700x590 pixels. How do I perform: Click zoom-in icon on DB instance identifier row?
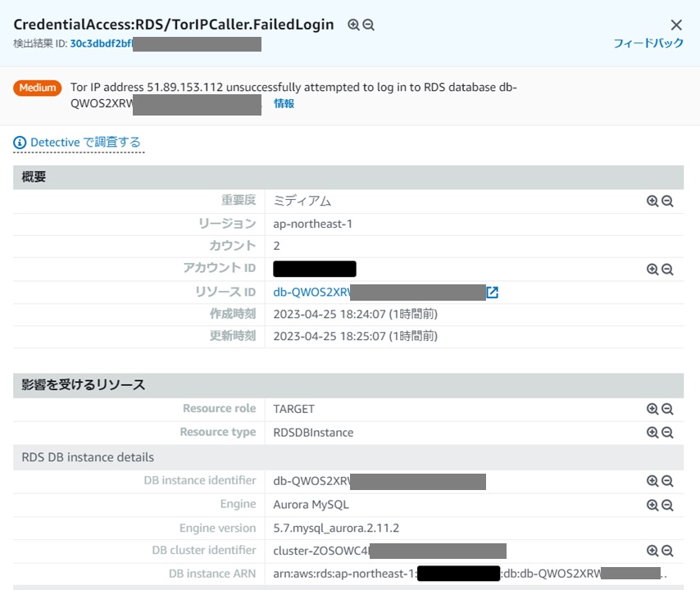[x=652, y=481]
